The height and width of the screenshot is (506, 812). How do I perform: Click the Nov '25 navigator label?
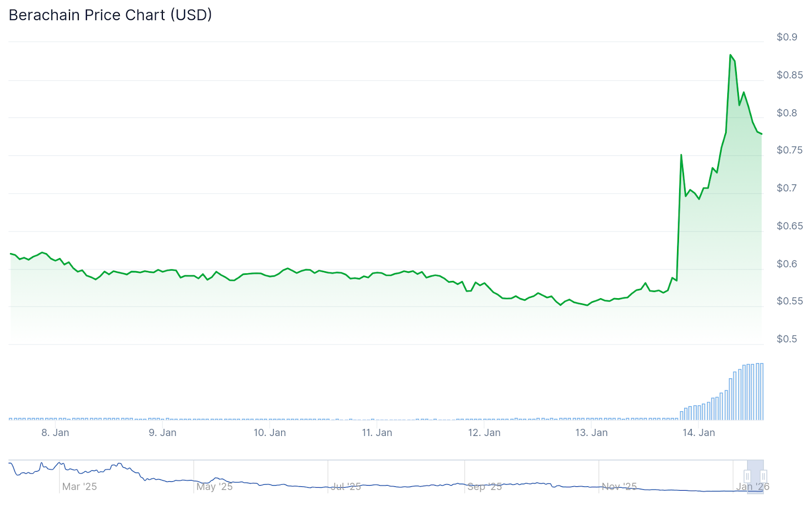point(619,487)
